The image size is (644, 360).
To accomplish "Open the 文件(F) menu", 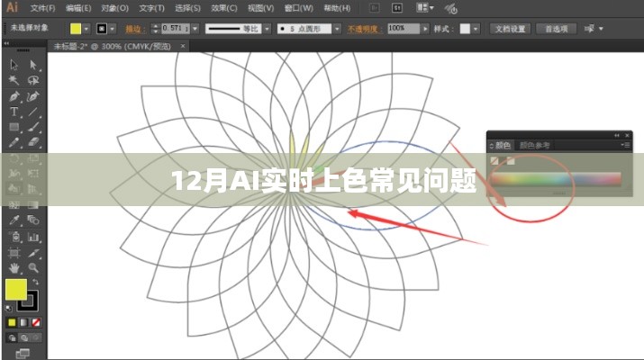I will (42, 8).
